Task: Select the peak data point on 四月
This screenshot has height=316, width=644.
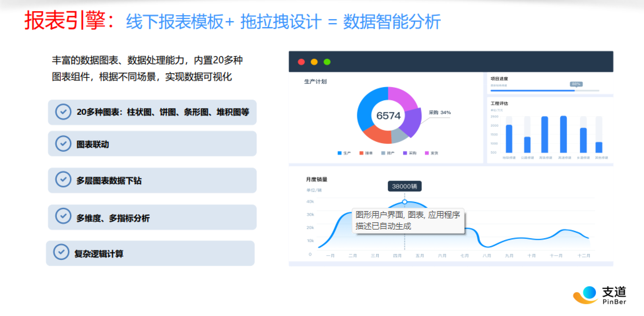Action: [x=404, y=201]
